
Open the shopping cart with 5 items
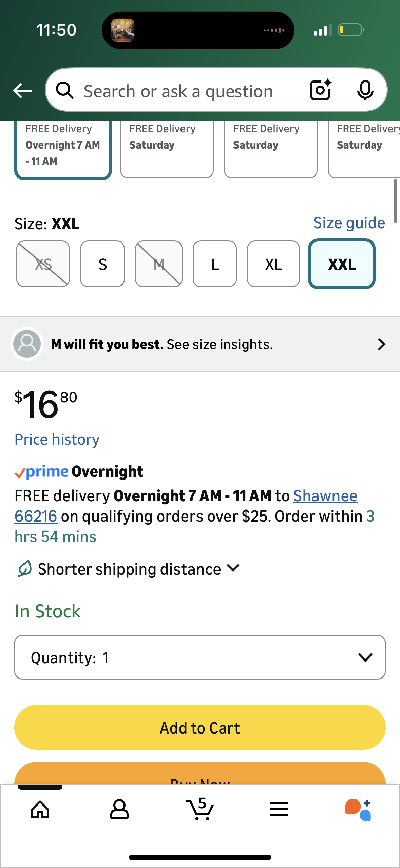coord(199,809)
